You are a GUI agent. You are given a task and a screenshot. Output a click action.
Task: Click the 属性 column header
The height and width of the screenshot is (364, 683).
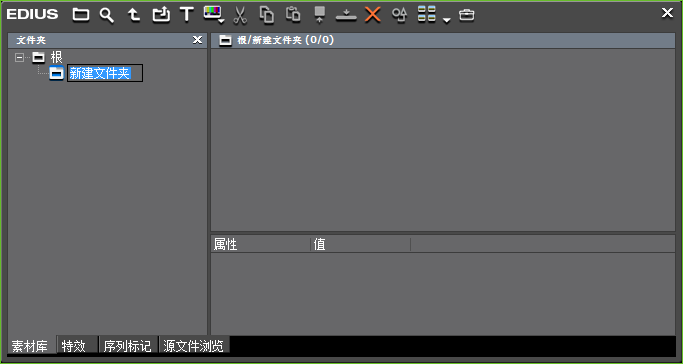pyautogui.click(x=260, y=244)
